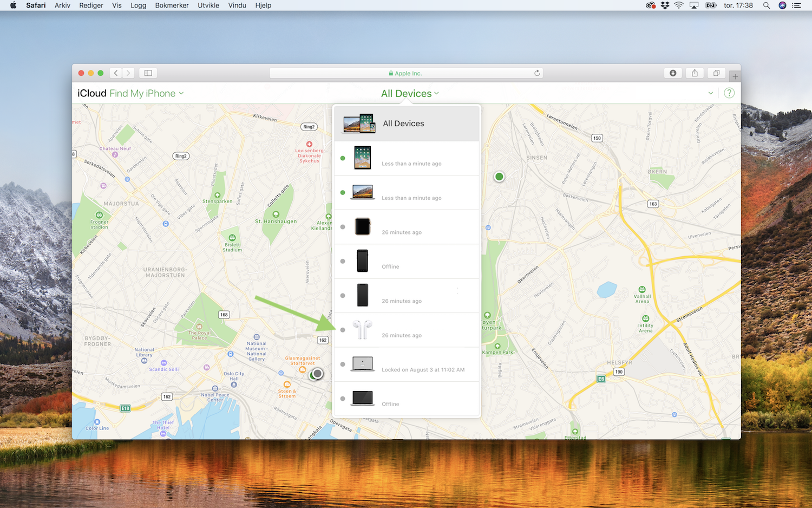Click the Creative Cloud menu bar icon

tap(651, 5)
